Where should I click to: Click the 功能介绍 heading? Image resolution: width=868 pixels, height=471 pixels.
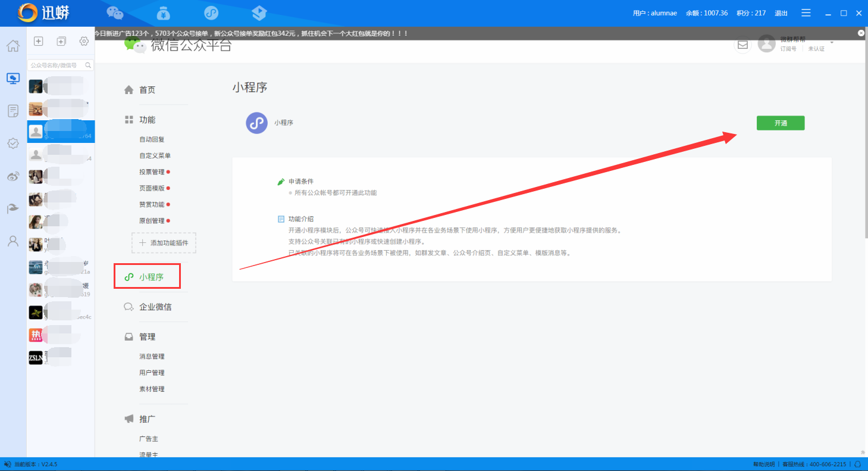tap(301, 219)
